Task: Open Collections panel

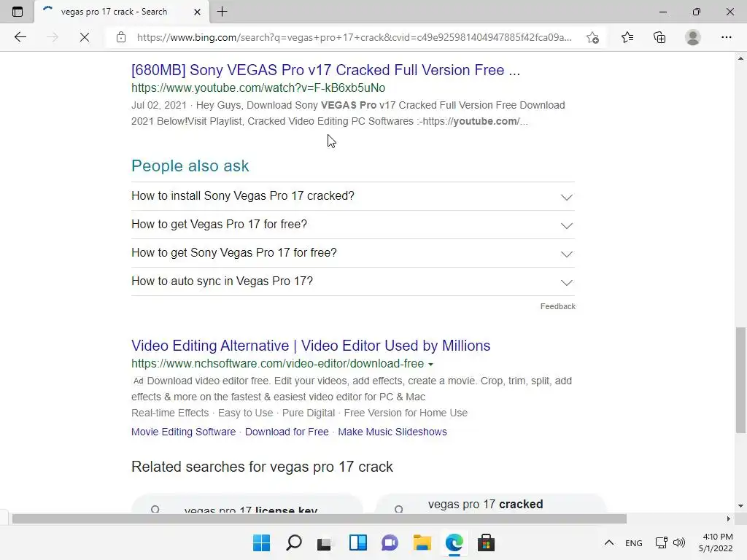Action: [659, 37]
